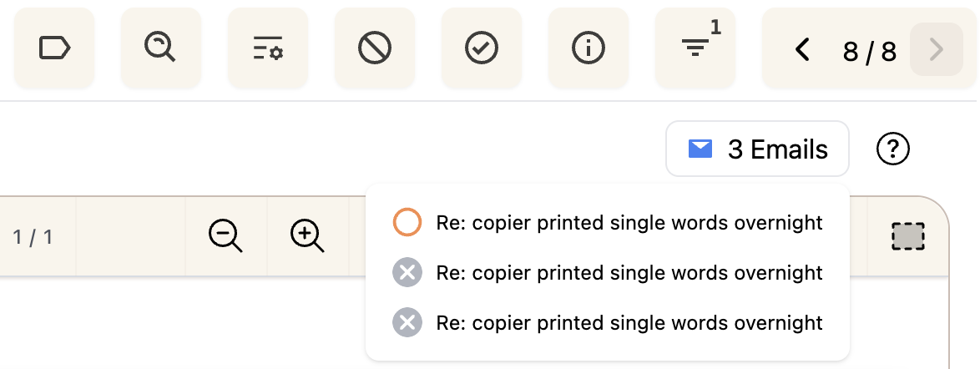
Task: Toggle the 3 Emails dropdown
Action: pos(757,149)
